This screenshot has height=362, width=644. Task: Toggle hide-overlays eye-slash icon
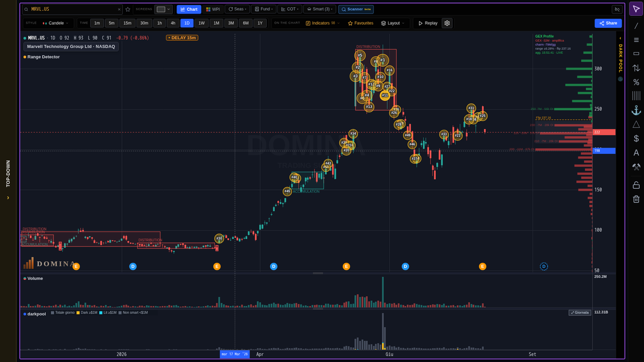tap(617, 9)
